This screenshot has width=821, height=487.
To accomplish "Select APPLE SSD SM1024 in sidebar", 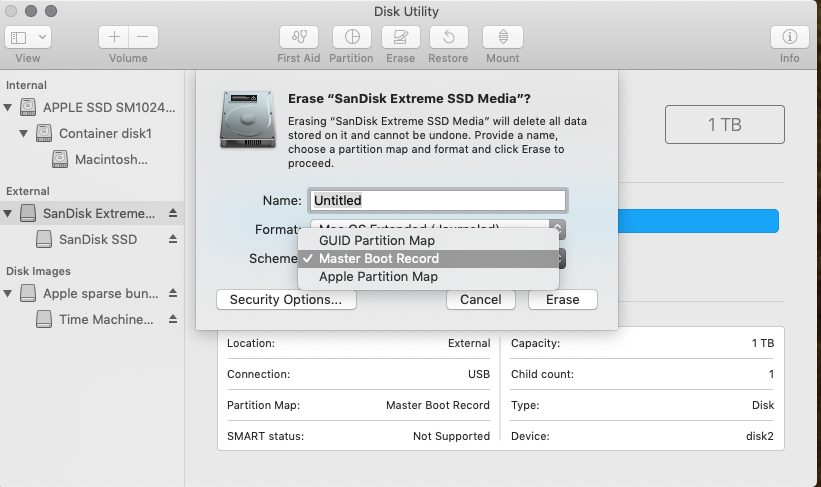I will [x=109, y=107].
